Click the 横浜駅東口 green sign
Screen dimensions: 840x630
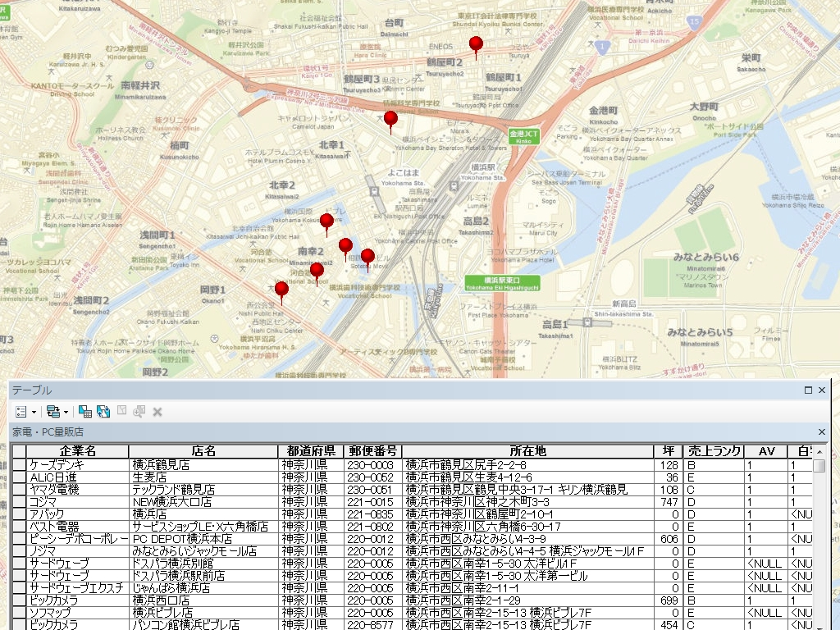click(x=502, y=283)
